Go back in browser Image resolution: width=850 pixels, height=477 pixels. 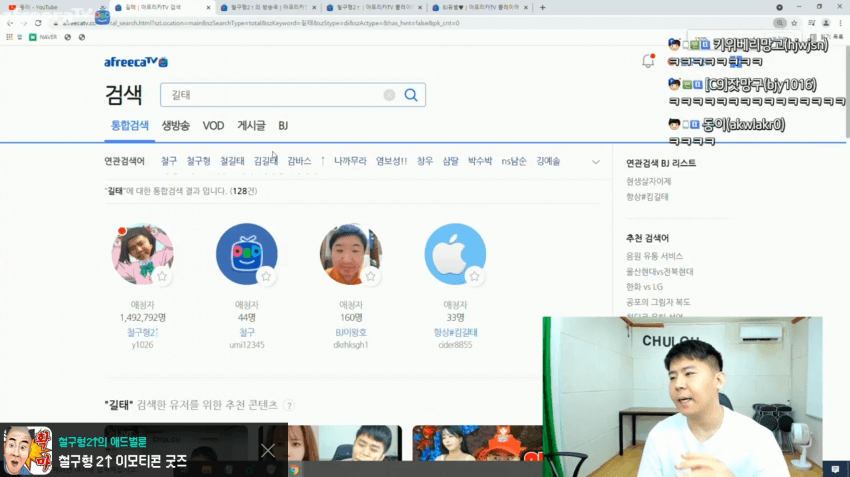pos(10,23)
